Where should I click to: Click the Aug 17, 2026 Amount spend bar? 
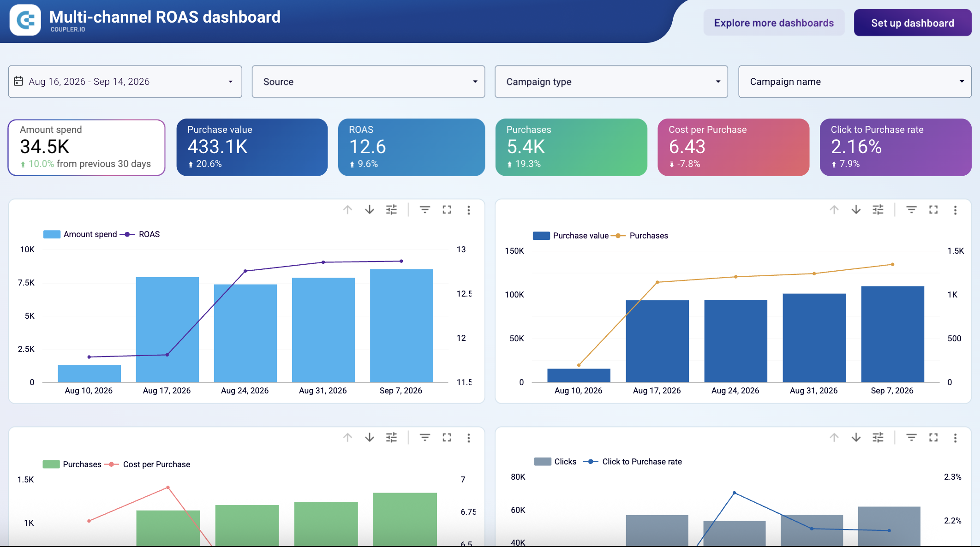pyautogui.click(x=167, y=330)
